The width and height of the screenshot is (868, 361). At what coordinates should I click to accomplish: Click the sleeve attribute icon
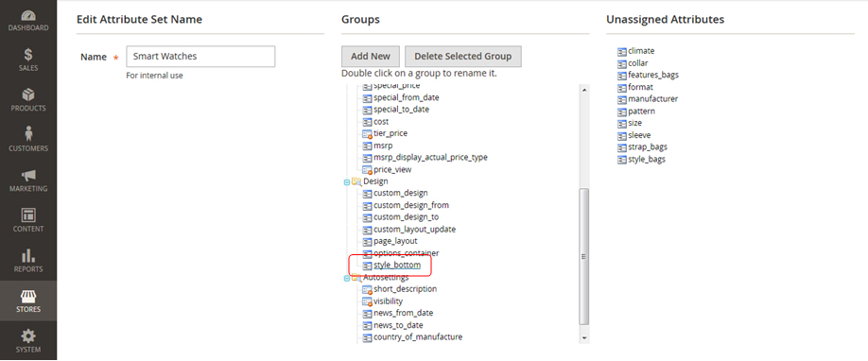pos(621,136)
